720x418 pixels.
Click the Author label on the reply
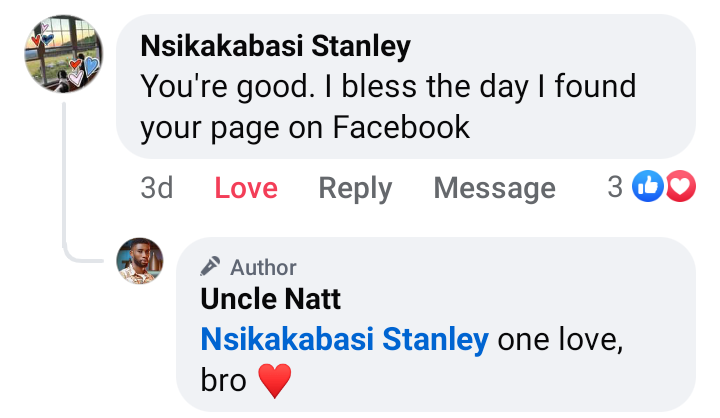click(x=263, y=267)
